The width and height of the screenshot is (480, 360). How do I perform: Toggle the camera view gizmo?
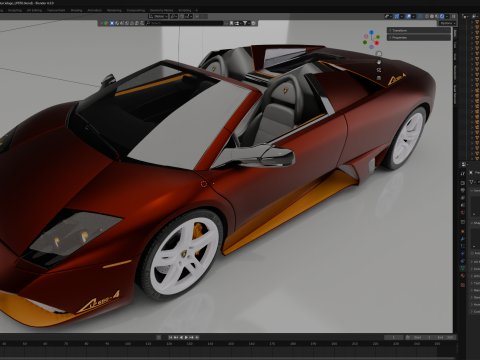click(x=379, y=70)
